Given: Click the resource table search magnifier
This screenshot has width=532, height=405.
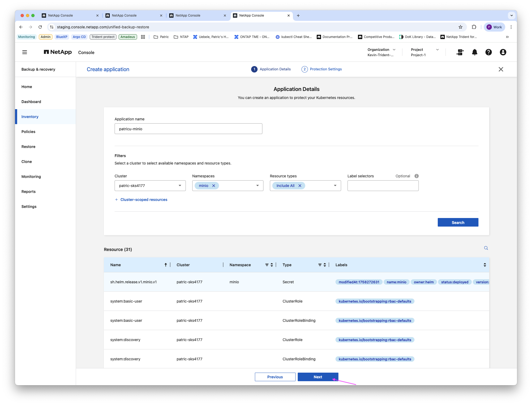Looking at the screenshot, I should tap(486, 248).
